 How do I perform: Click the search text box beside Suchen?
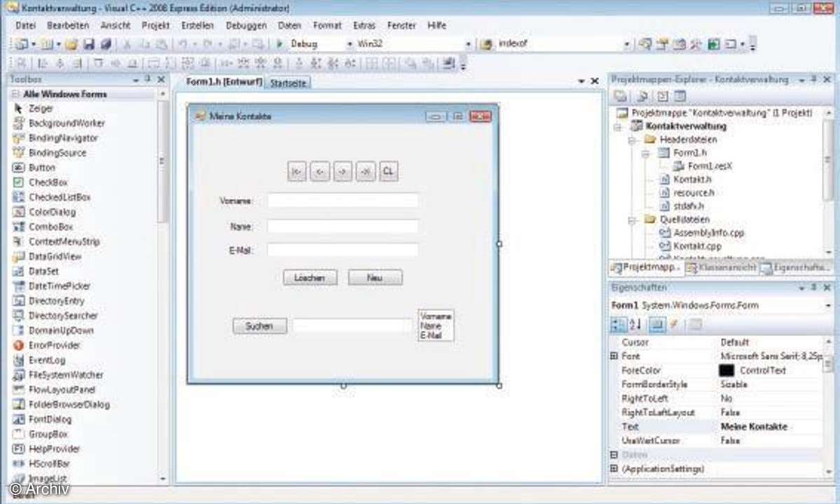(352, 325)
